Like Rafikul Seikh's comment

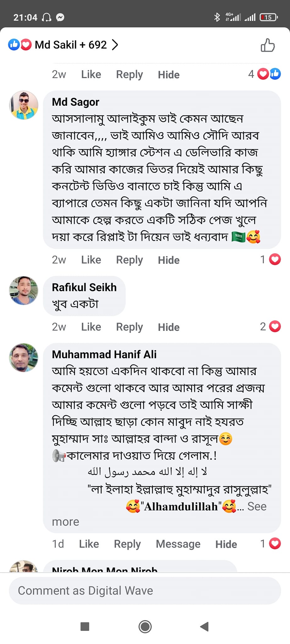point(91,327)
